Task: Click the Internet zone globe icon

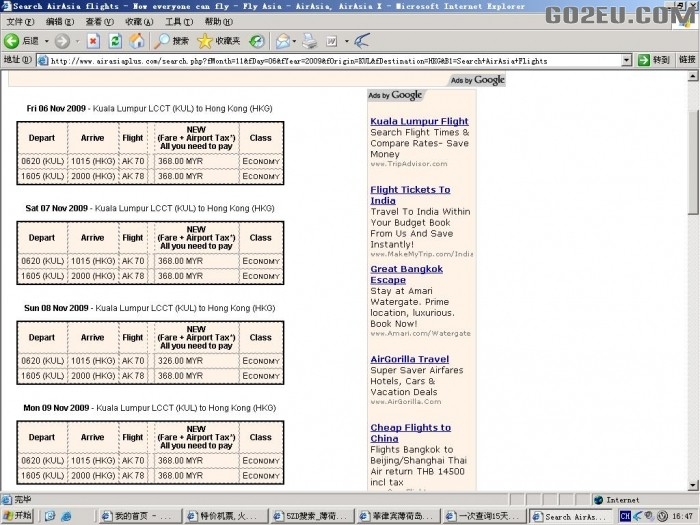Action: click(599, 500)
